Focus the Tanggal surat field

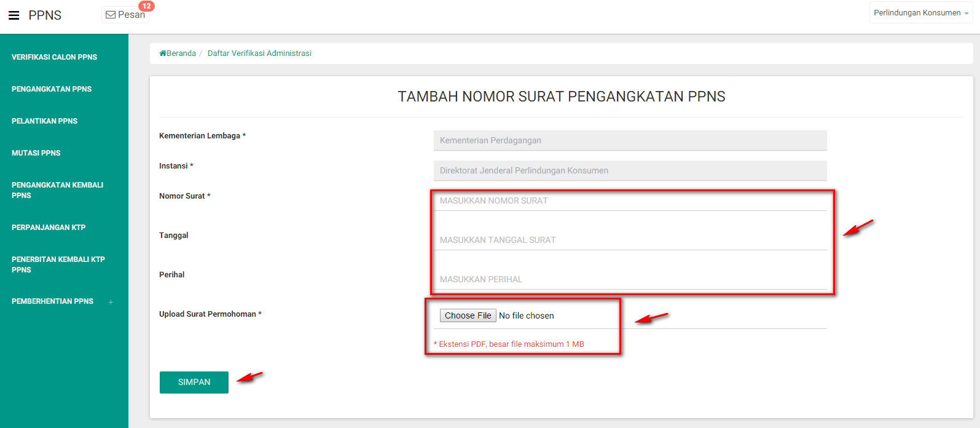[630, 240]
